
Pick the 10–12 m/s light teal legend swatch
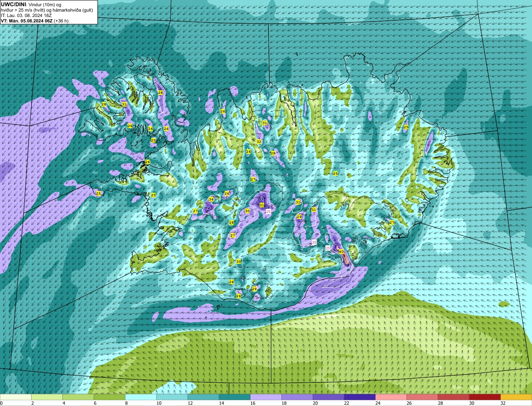point(172,397)
